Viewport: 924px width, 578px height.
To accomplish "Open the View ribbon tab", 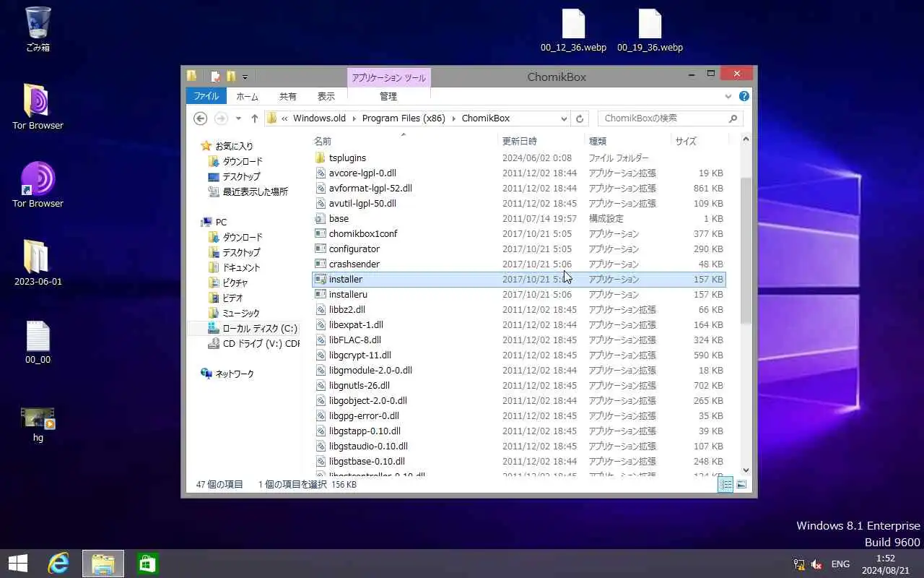I will pos(326,96).
